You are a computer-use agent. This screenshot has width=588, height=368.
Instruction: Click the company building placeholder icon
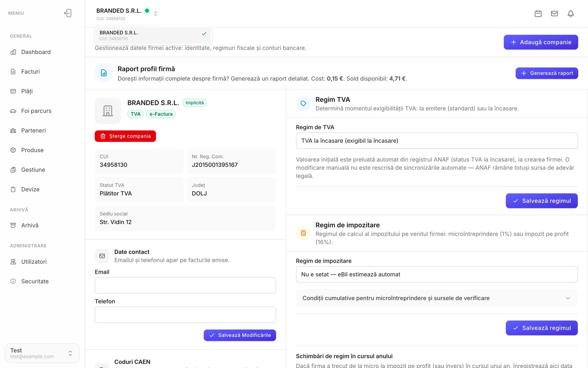(108, 111)
